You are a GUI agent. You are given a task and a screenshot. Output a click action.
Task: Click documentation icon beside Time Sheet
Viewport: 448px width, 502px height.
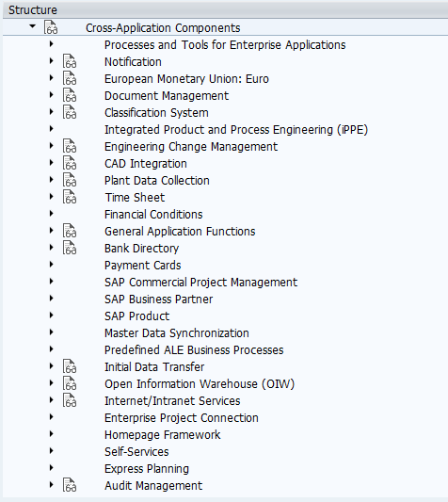(70, 197)
